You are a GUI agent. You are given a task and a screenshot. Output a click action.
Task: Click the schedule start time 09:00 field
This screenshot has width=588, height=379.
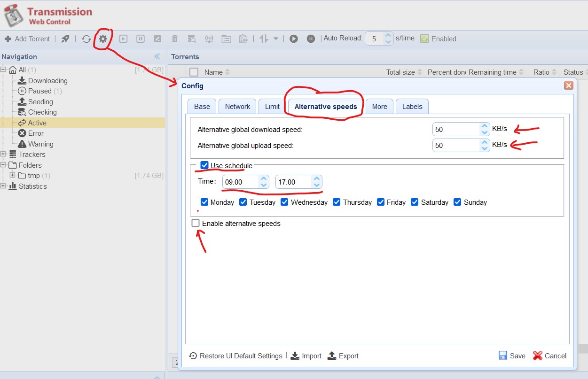(240, 182)
